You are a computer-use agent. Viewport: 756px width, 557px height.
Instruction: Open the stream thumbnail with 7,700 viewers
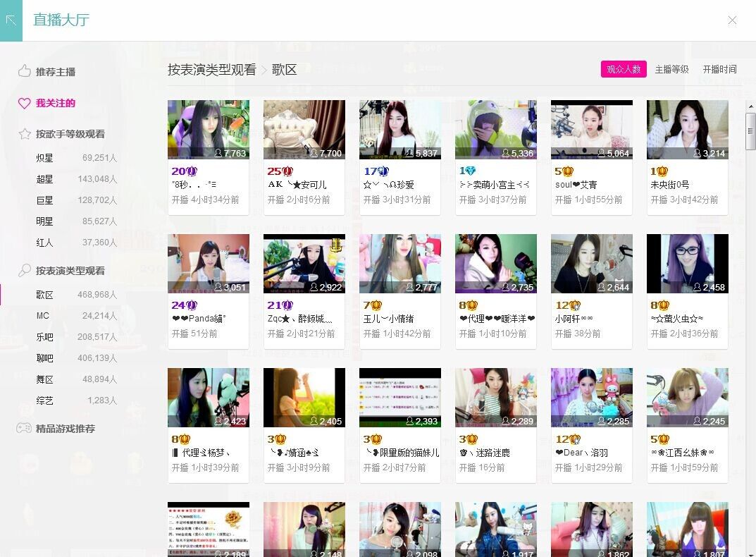tap(304, 129)
